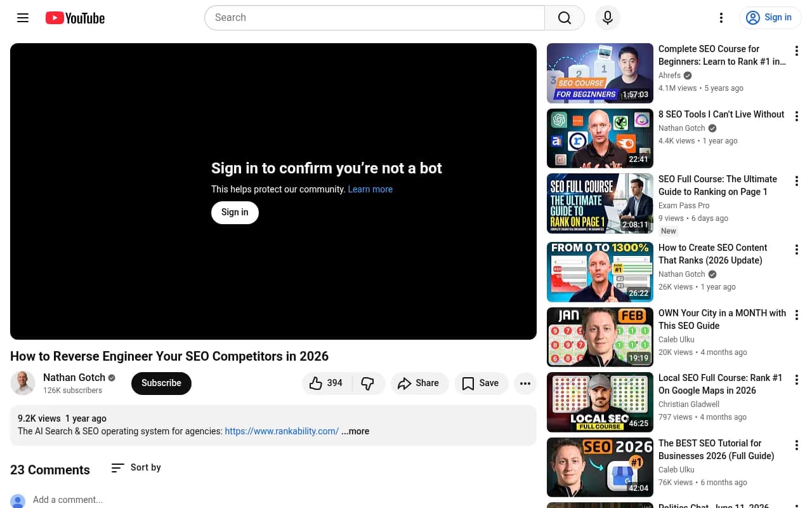Open The BEST SEO Tutorial thumbnail
The image size is (812, 508).
(x=600, y=467)
